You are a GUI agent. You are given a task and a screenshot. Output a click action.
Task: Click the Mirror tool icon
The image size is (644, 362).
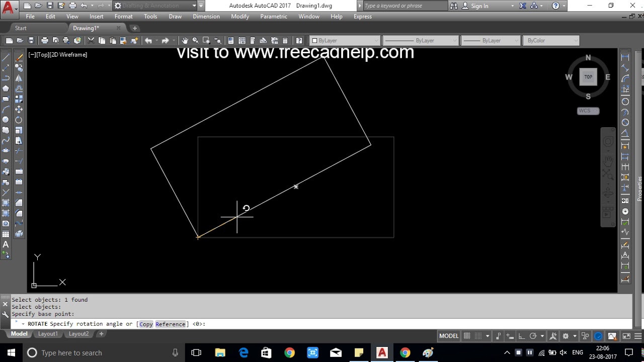[19, 78]
